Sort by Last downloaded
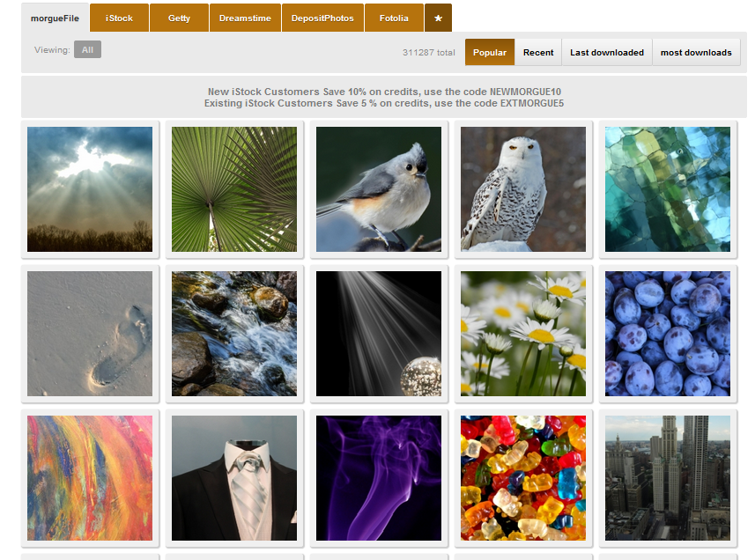 pyautogui.click(x=607, y=53)
